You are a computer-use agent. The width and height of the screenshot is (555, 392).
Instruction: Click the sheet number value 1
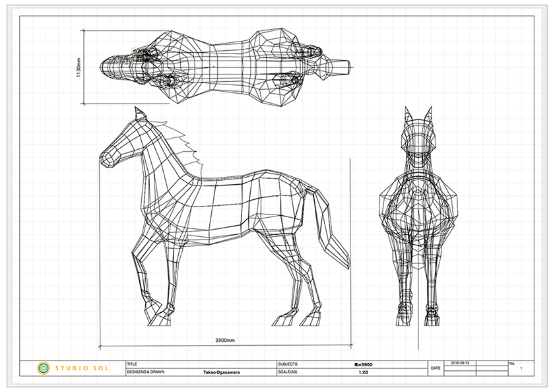521,369
